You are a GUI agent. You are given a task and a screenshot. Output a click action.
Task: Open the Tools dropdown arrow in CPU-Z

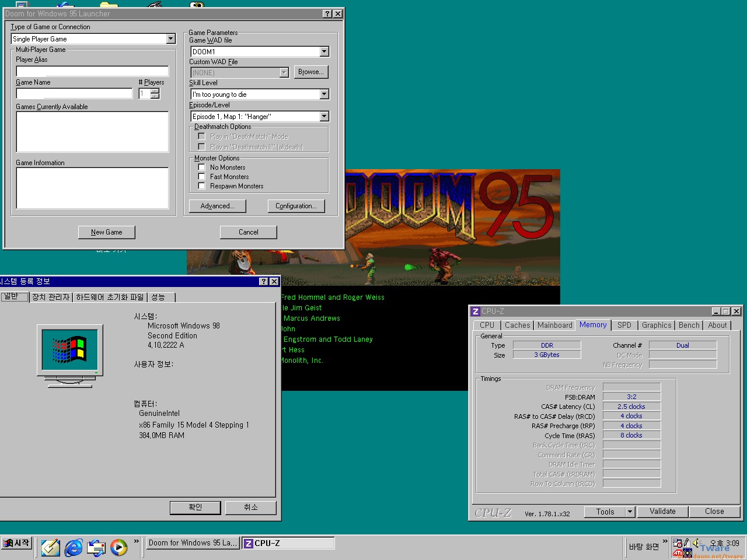[x=630, y=512]
